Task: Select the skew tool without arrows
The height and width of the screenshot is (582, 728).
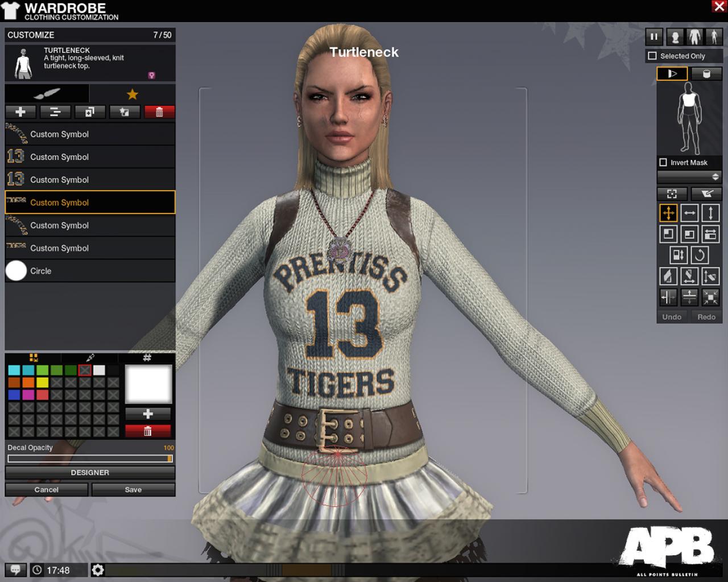Action: [x=668, y=276]
